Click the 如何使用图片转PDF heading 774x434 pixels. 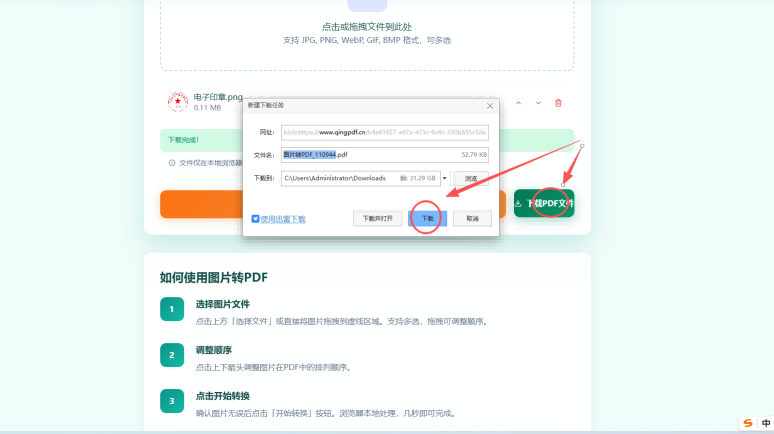pyautogui.click(x=214, y=277)
